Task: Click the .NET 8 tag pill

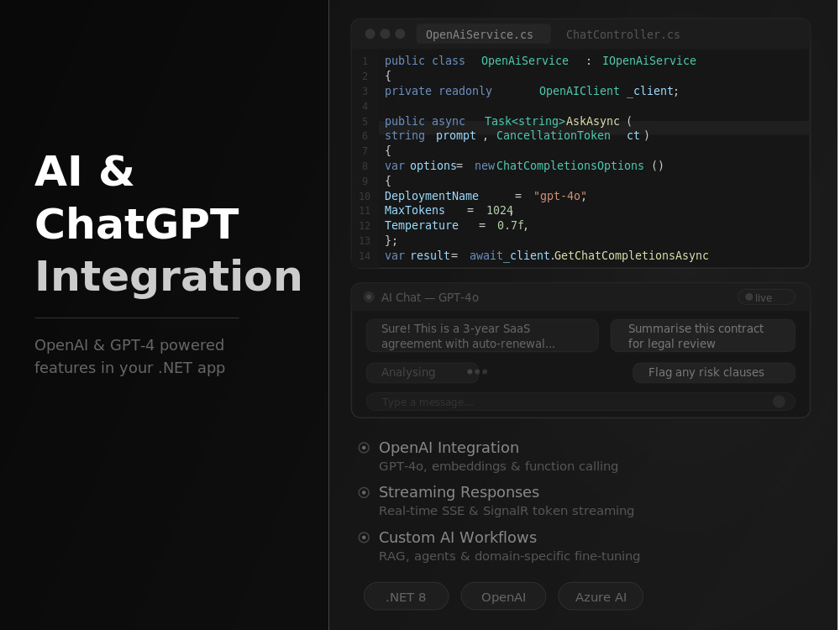Action: 406,596
